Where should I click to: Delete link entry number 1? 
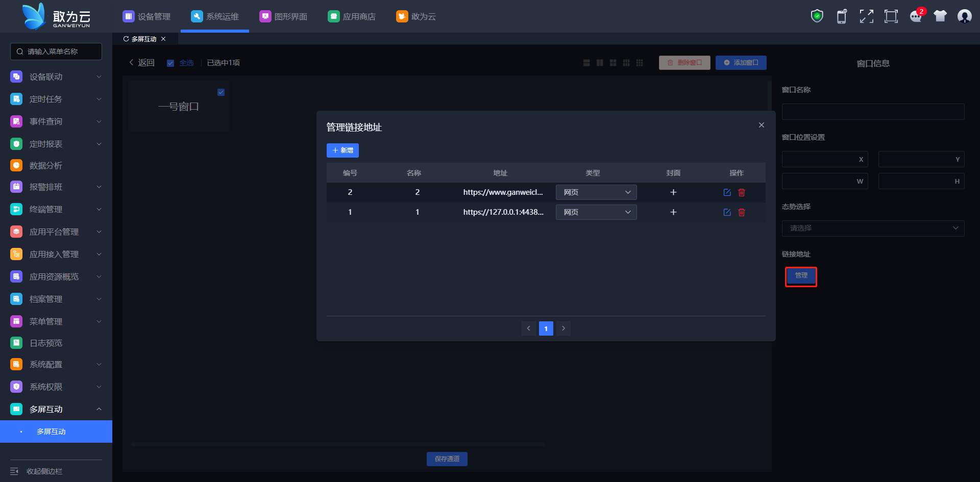(742, 212)
